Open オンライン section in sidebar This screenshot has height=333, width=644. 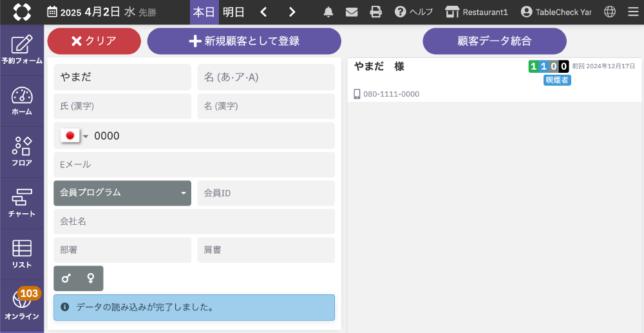[x=22, y=305]
